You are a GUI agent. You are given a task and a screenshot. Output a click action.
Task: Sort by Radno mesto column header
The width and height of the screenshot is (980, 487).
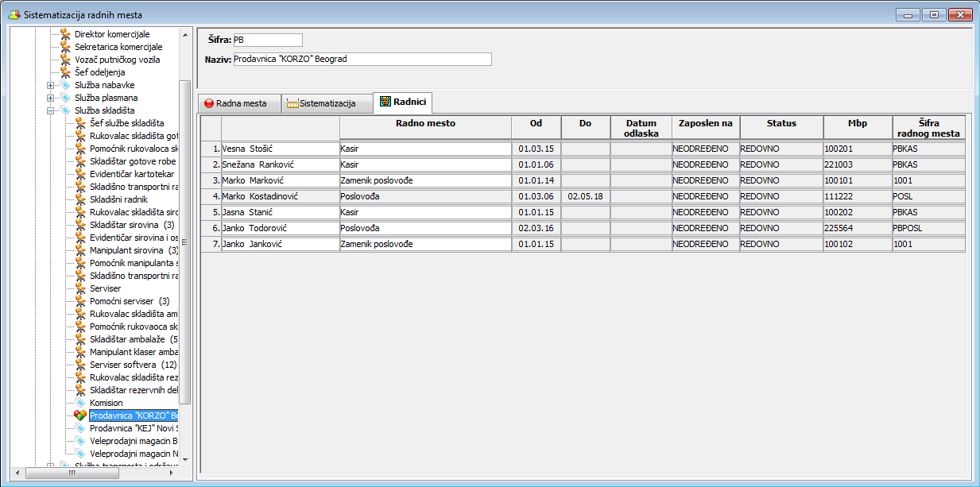coord(425,128)
